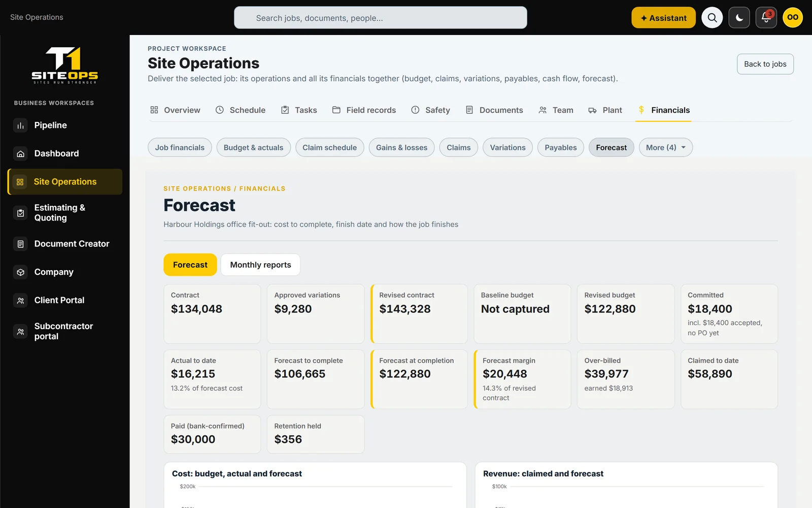The width and height of the screenshot is (812, 508).
Task: Open the OO user avatar
Action: pyautogui.click(x=793, y=18)
